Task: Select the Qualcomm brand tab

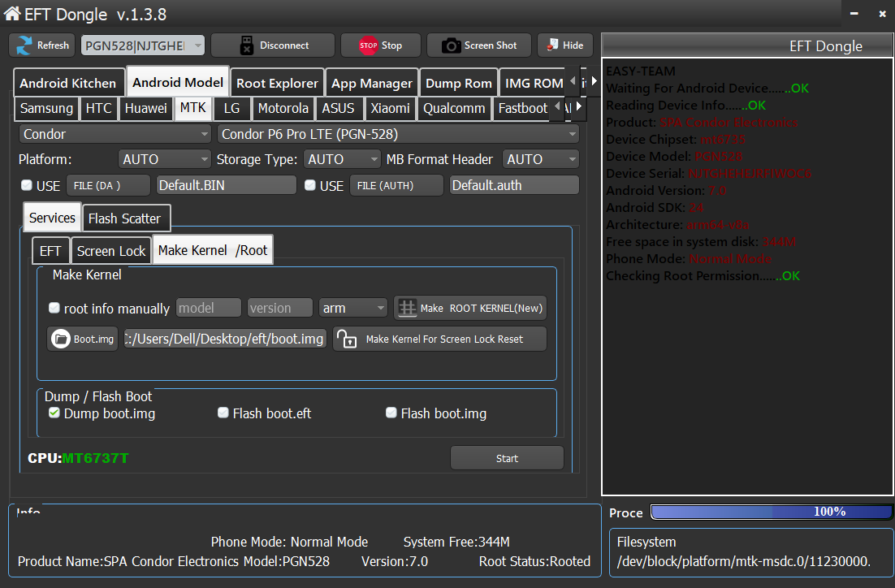Action: [454, 108]
